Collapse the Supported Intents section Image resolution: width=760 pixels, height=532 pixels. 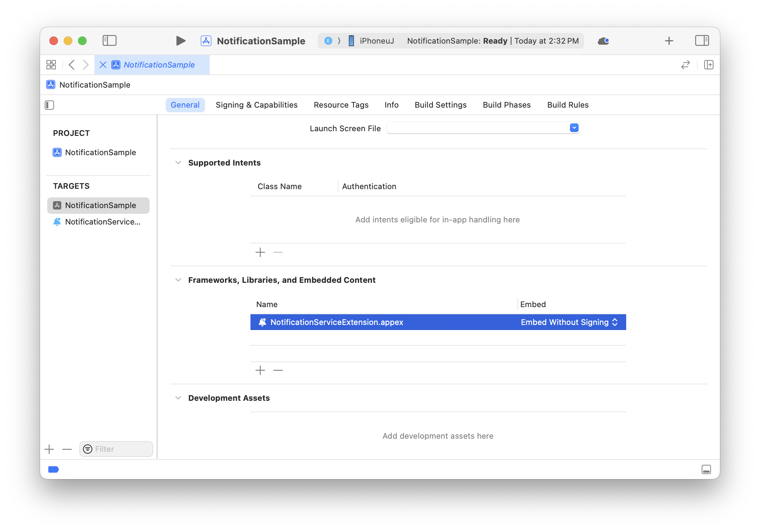(178, 163)
